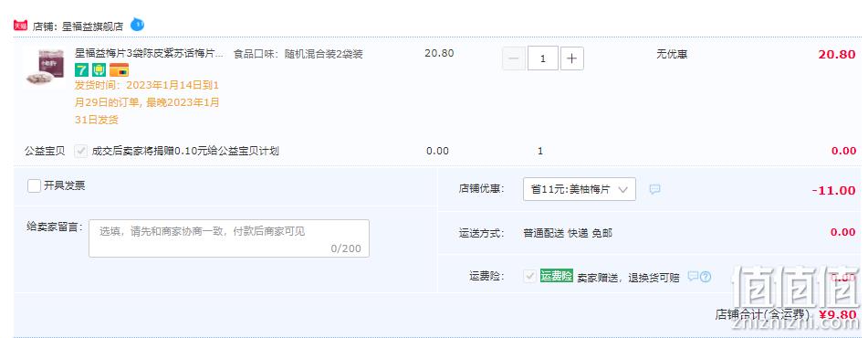The height and width of the screenshot is (338, 868).
Task: Click the store total ¥9.80 amount
Action: pos(838,315)
